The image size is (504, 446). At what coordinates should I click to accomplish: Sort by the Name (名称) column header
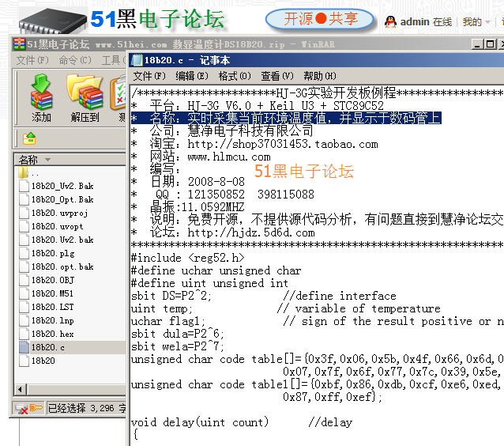pyautogui.click(x=70, y=160)
